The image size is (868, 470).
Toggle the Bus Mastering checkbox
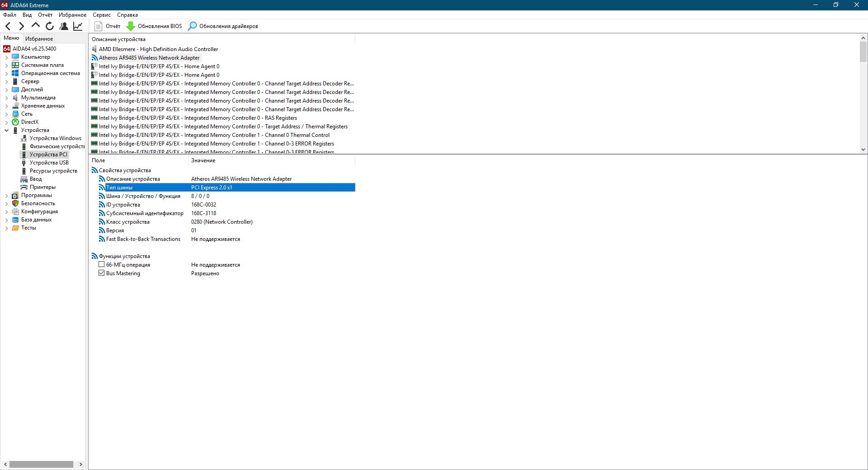(x=102, y=273)
